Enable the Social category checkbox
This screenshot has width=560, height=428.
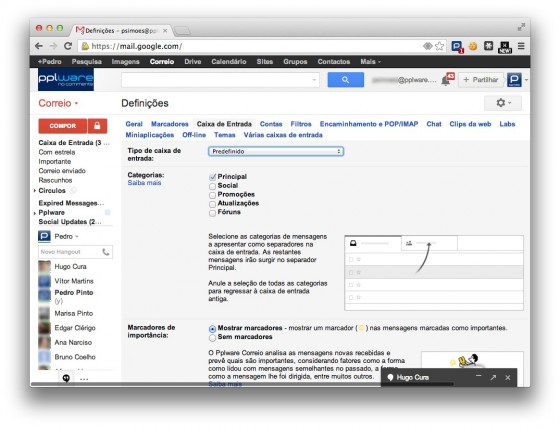point(212,186)
